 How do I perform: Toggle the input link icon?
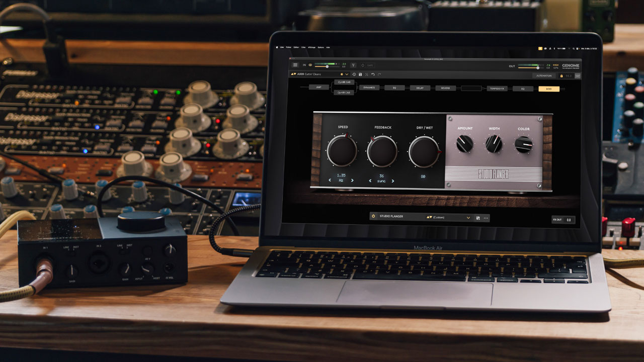[310, 65]
